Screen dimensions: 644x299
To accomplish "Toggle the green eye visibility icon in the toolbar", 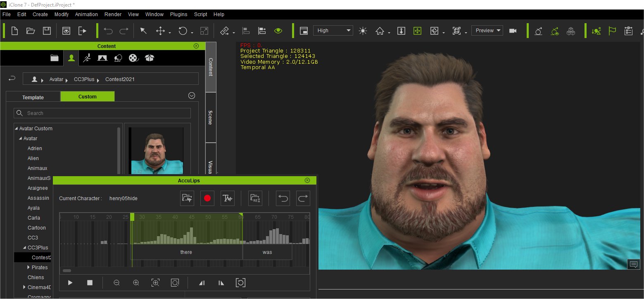I will [x=278, y=31].
